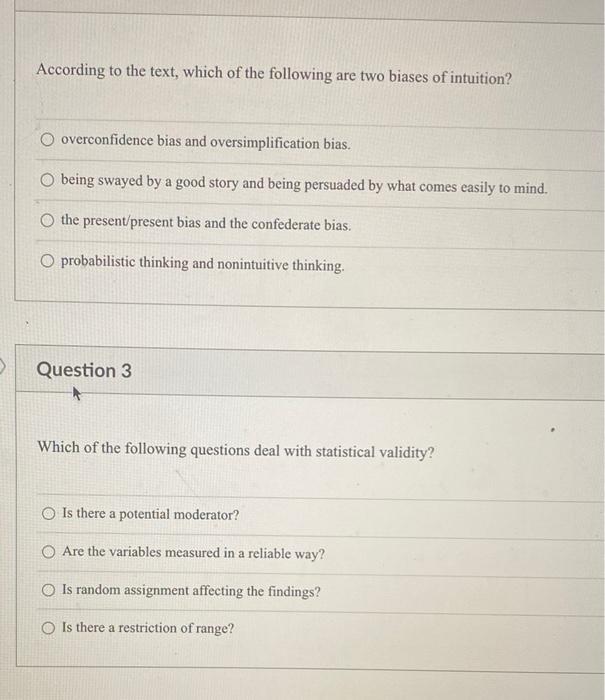Click the label text 'overconfidence bias and oversimplification bias'
The height and width of the screenshot is (700, 605).
click(x=205, y=142)
